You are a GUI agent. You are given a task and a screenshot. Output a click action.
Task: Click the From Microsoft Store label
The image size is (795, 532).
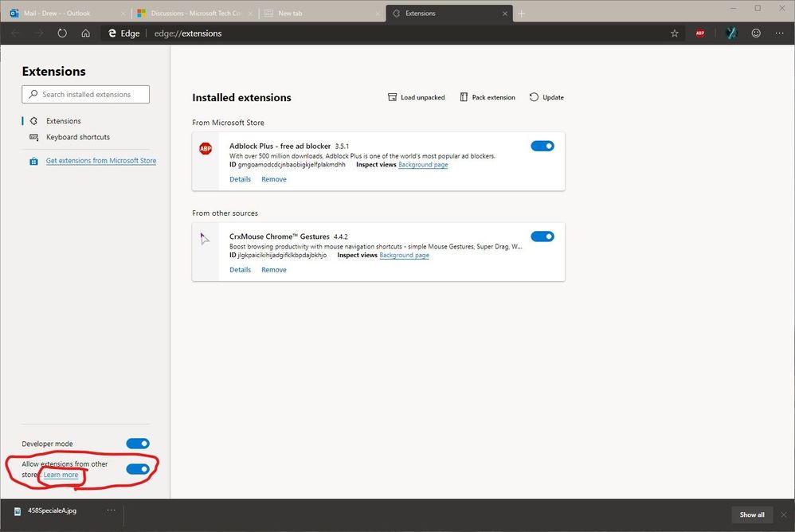click(x=228, y=123)
